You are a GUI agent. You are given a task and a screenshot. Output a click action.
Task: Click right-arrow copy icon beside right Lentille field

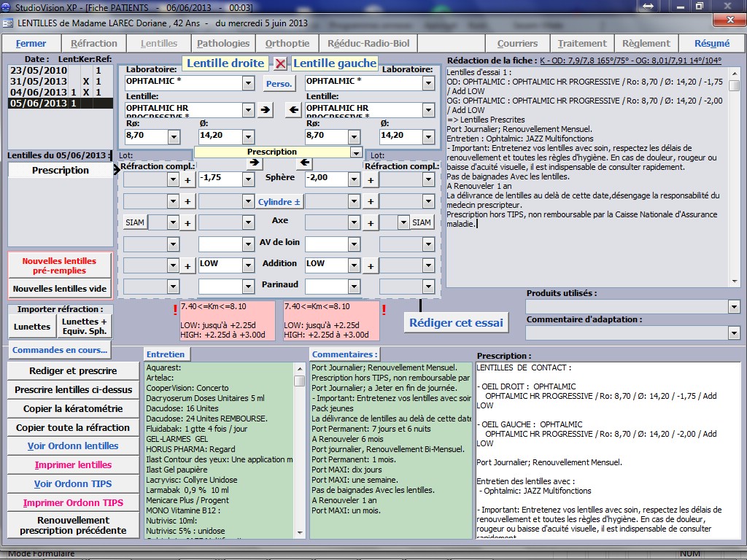click(266, 111)
